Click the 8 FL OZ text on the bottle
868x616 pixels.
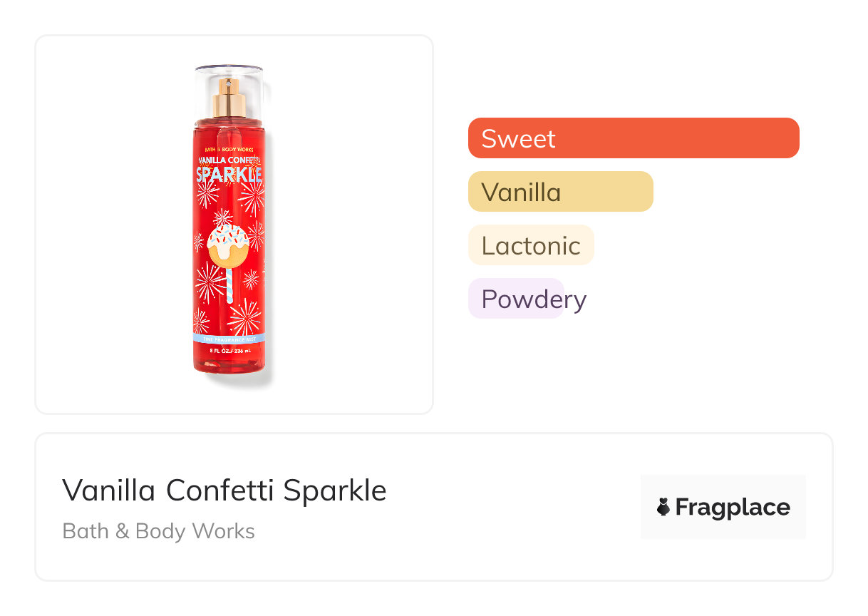pos(228,351)
